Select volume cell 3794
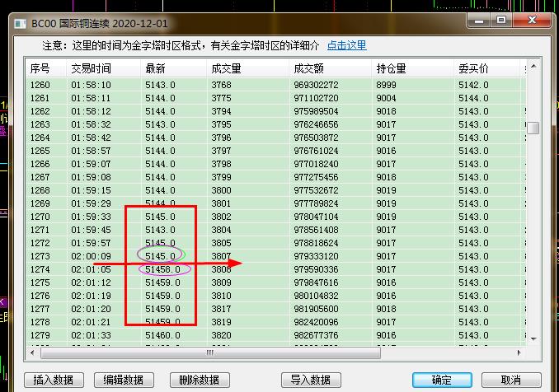This screenshot has height=392, width=559. [x=221, y=111]
